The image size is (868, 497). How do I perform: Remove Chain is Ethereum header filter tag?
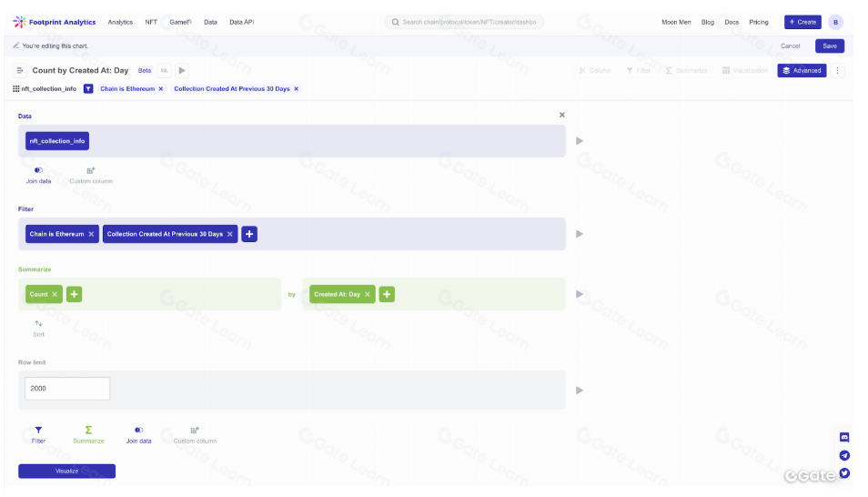coord(161,88)
